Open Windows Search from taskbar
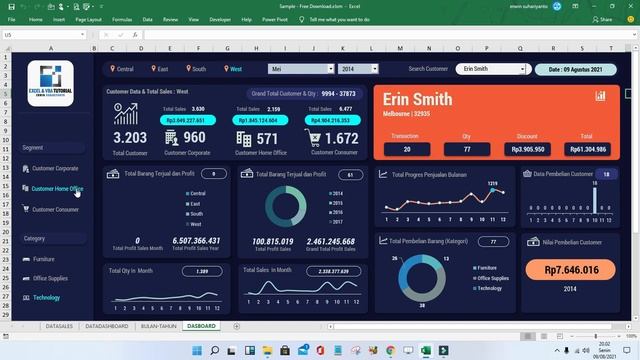Image resolution: width=640 pixels, height=360 pixels. click(215, 351)
